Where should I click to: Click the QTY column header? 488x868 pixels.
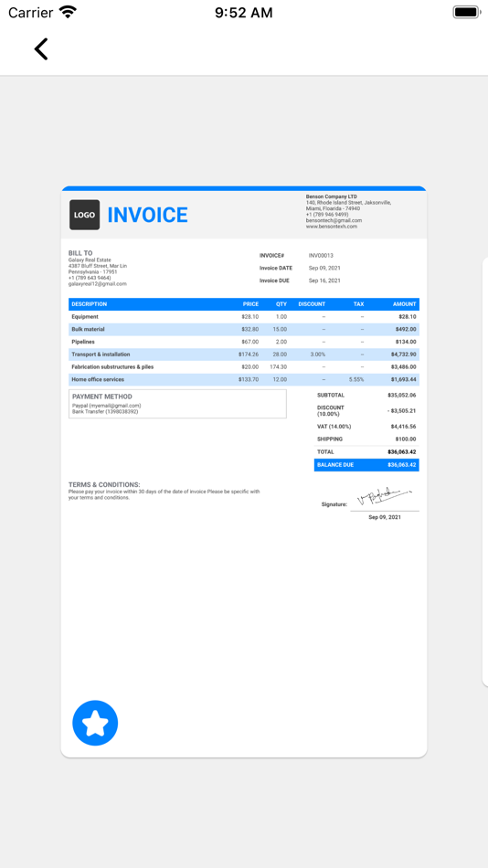[282, 304]
